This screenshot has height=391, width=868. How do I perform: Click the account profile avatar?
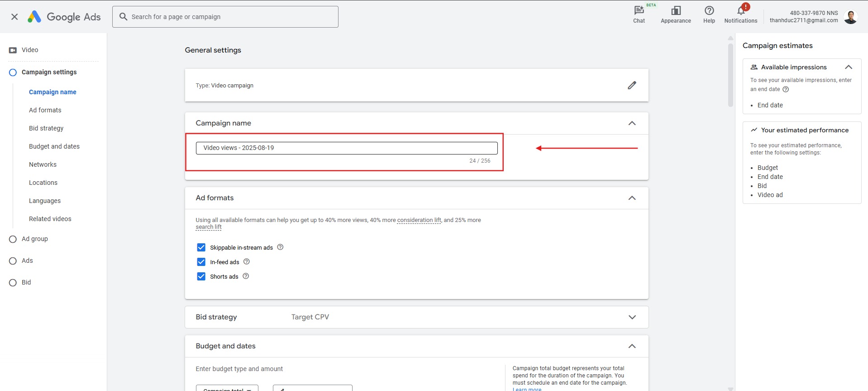850,17
